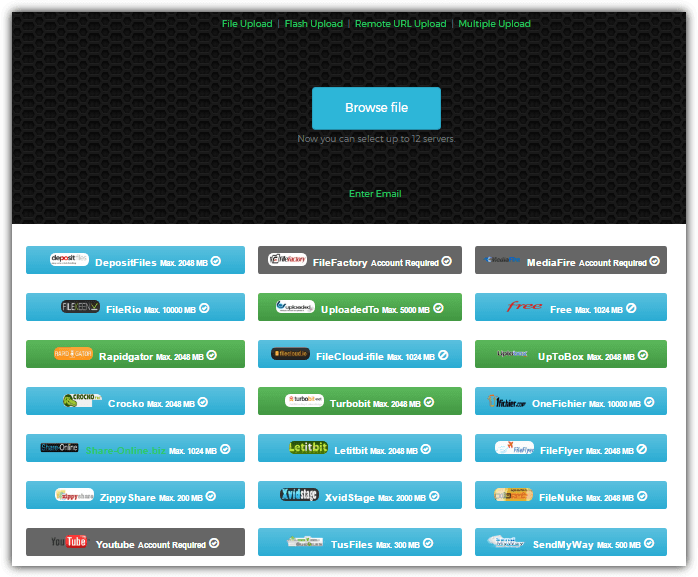Switch to File Upload tab
Image resolution: width=698 pixels, height=577 pixels.
point(247,24)
